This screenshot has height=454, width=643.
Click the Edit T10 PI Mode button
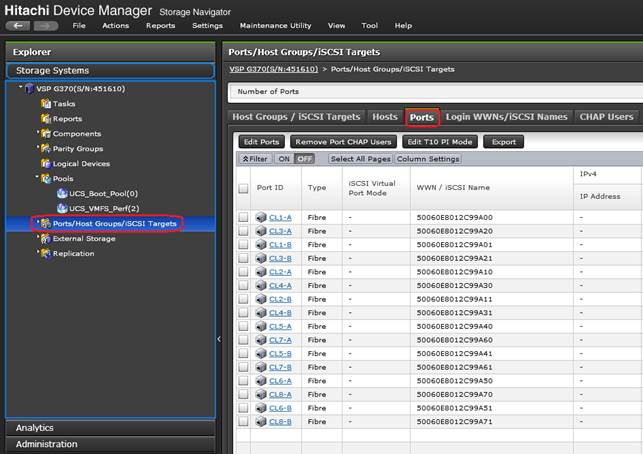(440, 142)
